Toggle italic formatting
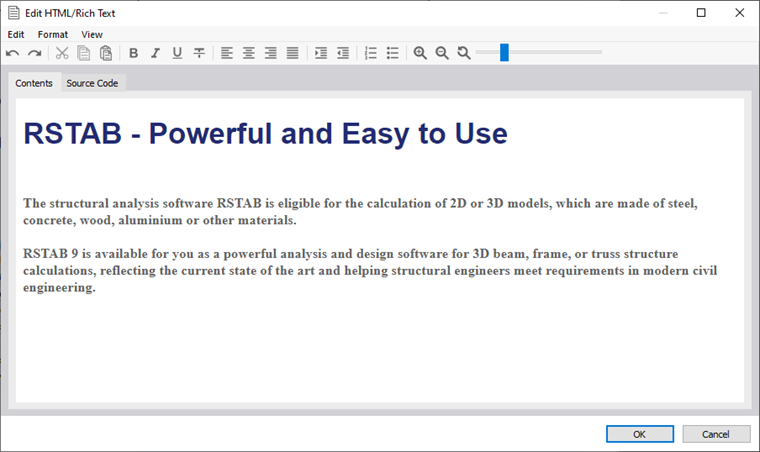The height and width of the screenshot is (452, 760). pyautogui.click(x=155, y=53)
